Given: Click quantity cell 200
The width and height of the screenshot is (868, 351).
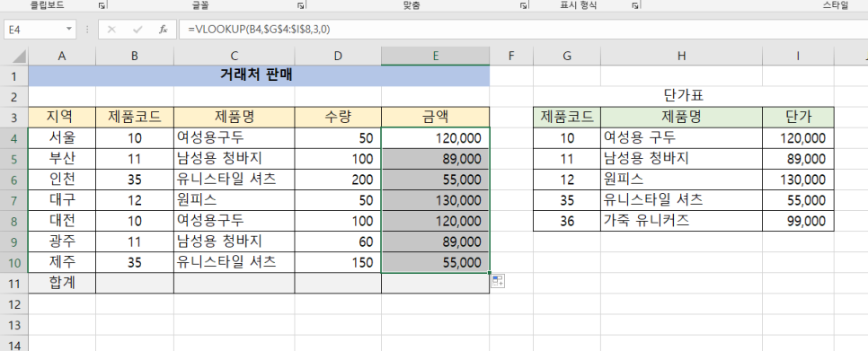Looking at the screenshot, I should pos(338,180).
